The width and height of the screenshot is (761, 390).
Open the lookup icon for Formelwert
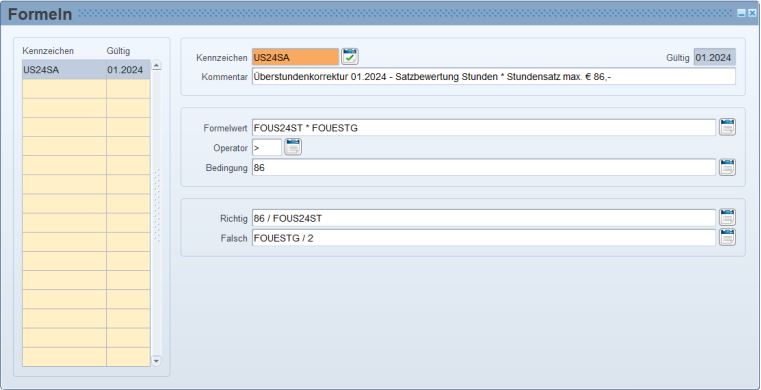click(727, 127)
